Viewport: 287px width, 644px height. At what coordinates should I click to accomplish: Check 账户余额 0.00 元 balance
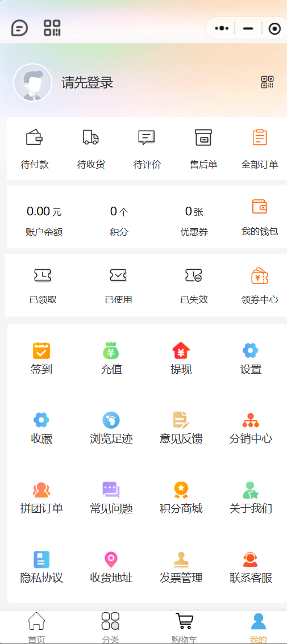[x=44, y=221]
